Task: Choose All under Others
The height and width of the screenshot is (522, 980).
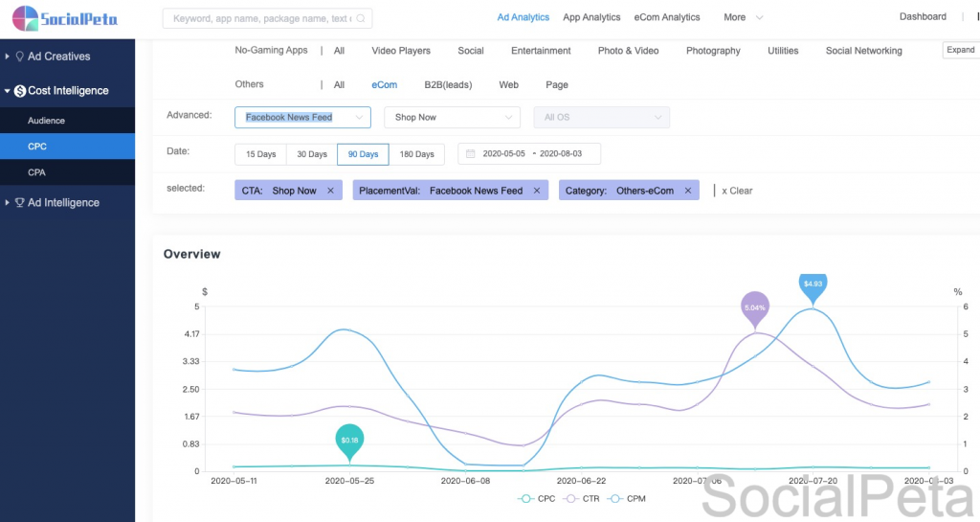Action: pos(339,85)
